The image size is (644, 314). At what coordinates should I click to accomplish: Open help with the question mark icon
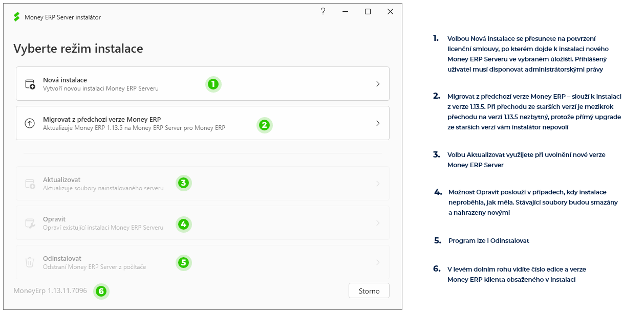323,11
